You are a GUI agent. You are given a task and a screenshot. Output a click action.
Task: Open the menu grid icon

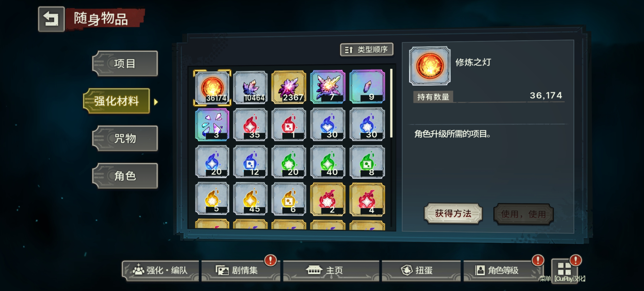564,269
